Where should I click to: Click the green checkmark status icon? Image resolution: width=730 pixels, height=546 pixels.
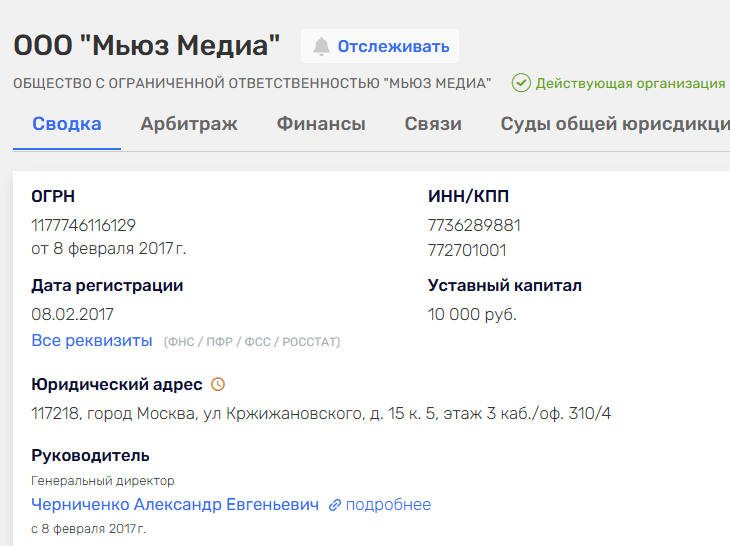pyautogui.click(x=521, y=83)
